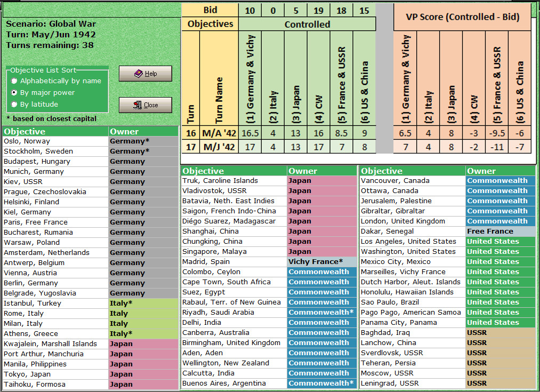Click Port Arthur, Manchuria objective
The width and height of the screenshot is (540, 392).
90,354
